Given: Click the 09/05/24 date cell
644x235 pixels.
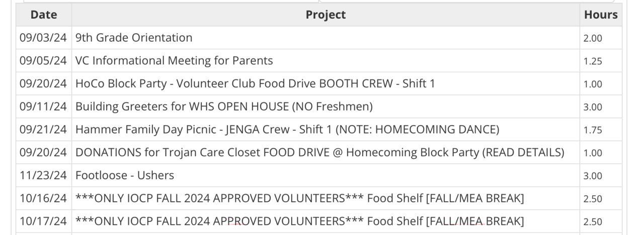Looking at the screenshot, I should point(43,61).
